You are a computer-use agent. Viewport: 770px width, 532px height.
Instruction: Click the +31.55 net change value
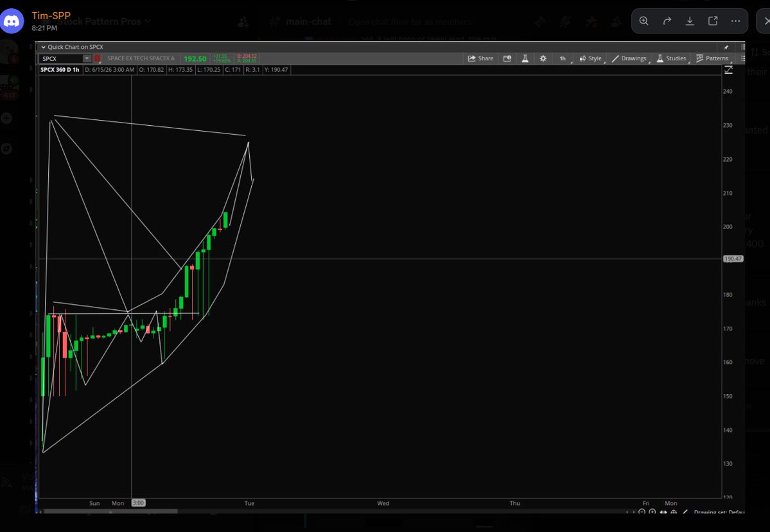pyautogui.click(x=220, y=56)
